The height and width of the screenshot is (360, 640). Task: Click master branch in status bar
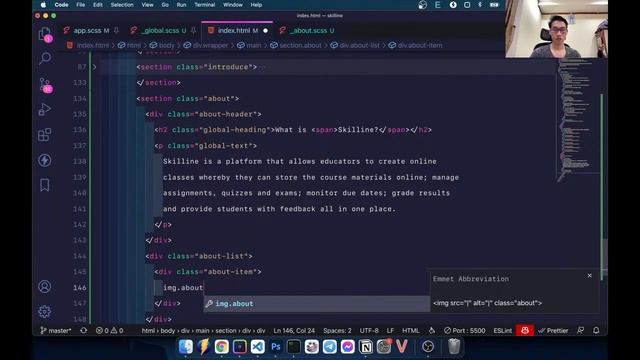pyautogui.click(x=56, y=331)
